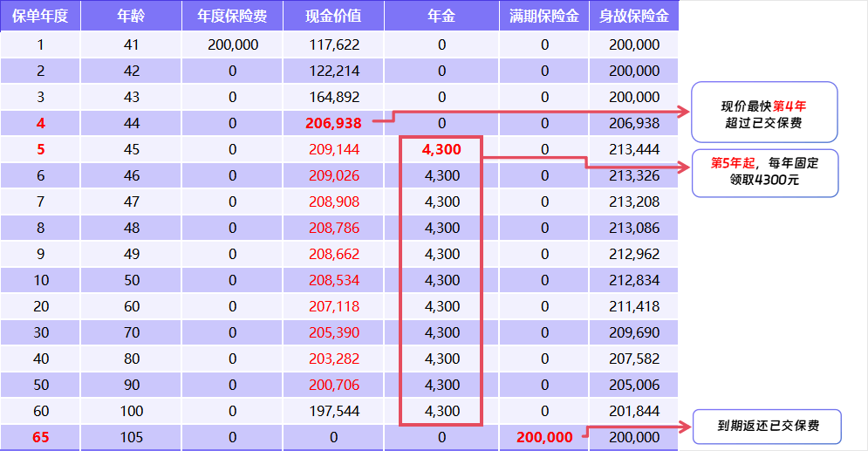Click the bold red 206,938 cash value
Screen dimensions: 868x451
tap(333, 123)
